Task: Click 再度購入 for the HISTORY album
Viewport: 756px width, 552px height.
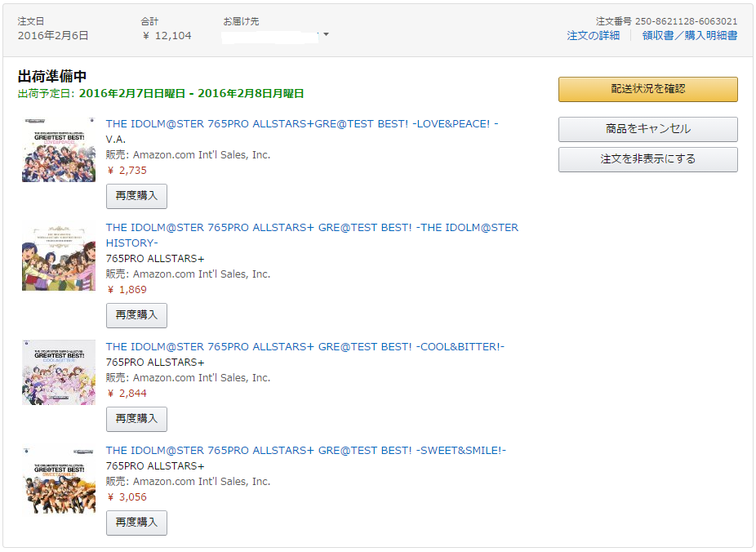Action: pyautogui.click(x=136, y=315)
